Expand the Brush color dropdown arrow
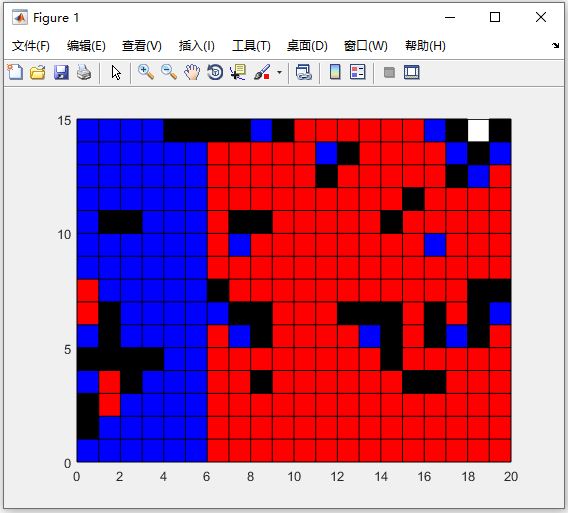Screen dimensions: 568x513 click(x=279, y=72)
